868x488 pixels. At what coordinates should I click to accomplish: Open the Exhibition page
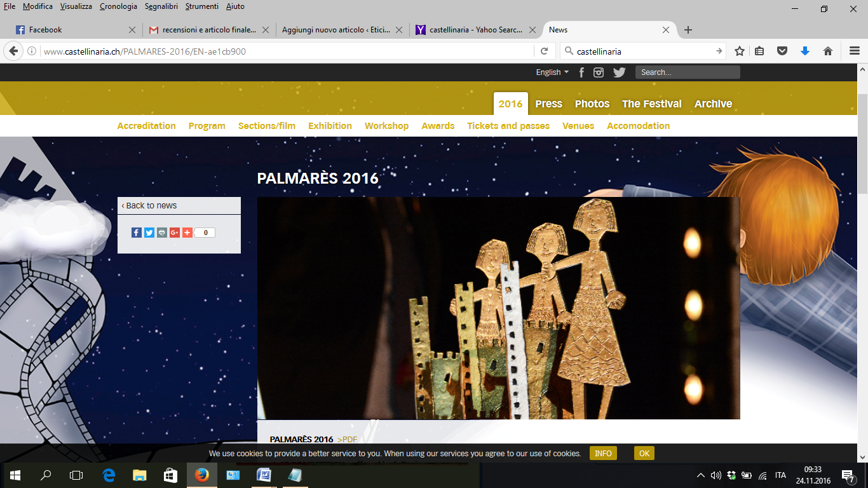(x=330, y=126)
